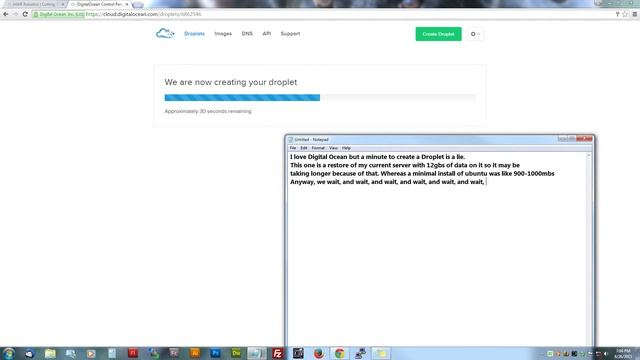Open the network computers taskbar icon
The height and width of the screenshot is (360, 640).
pos(360,353)
